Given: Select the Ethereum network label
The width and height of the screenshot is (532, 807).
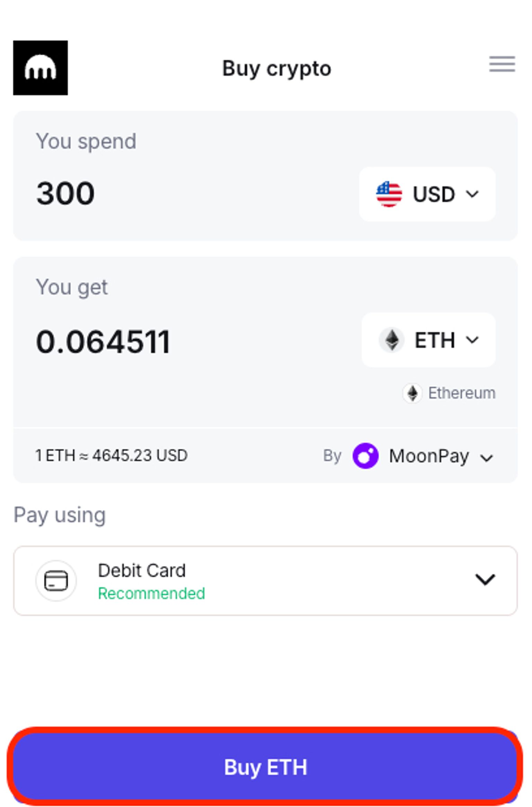Looking at the screenshot, I should coord(462,393).
